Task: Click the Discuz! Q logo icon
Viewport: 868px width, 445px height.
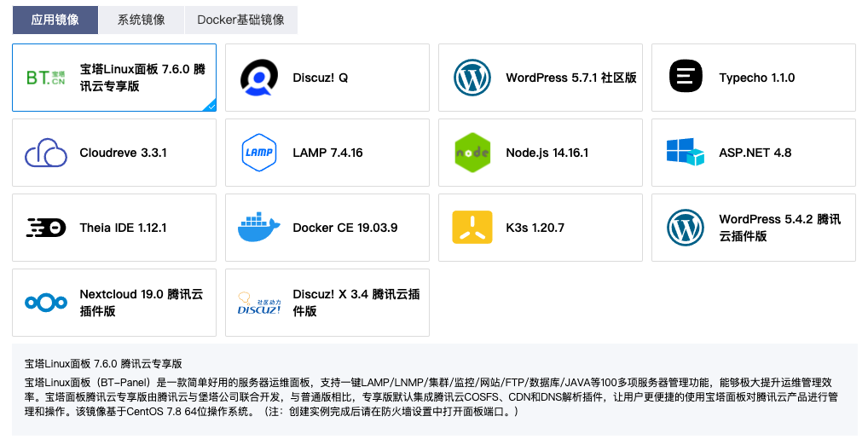Action: (258, 78)
